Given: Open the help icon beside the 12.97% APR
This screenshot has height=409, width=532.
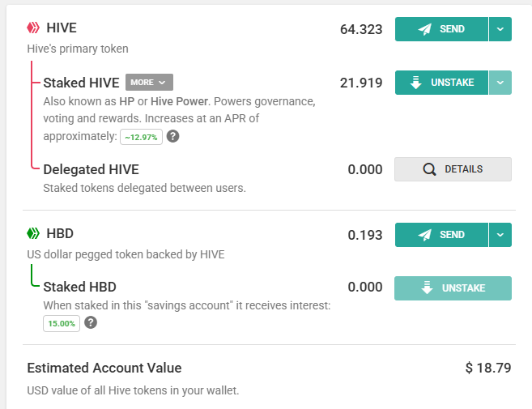Looking at the screenshot, I should point(173,136).
